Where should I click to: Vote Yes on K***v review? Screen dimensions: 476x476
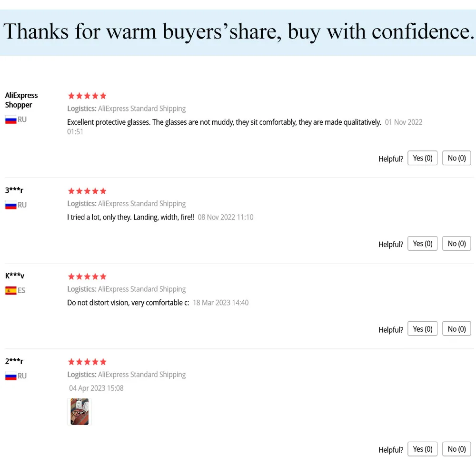pos(422,328)
